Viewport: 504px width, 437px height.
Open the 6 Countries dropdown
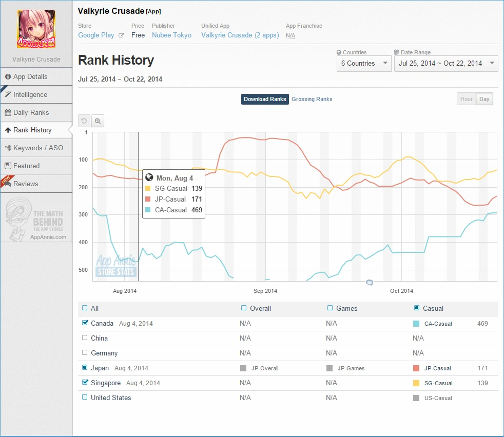(x=364, y=63)
